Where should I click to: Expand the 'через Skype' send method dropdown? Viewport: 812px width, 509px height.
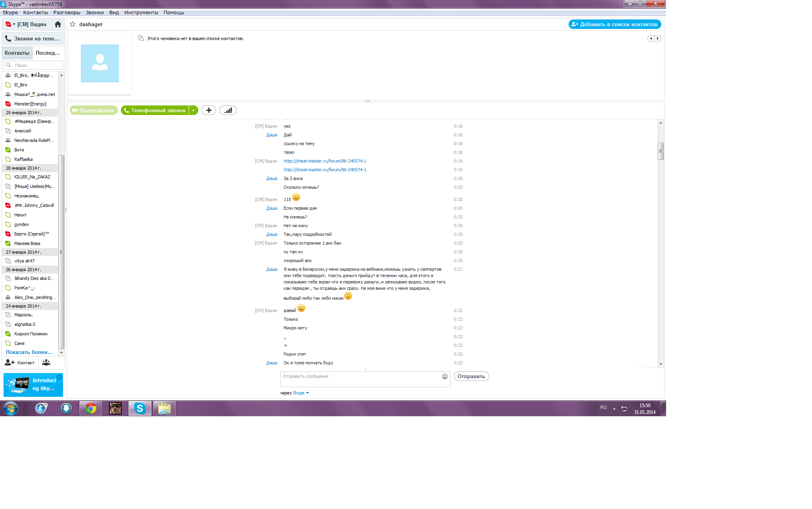[x=307, y=393]
